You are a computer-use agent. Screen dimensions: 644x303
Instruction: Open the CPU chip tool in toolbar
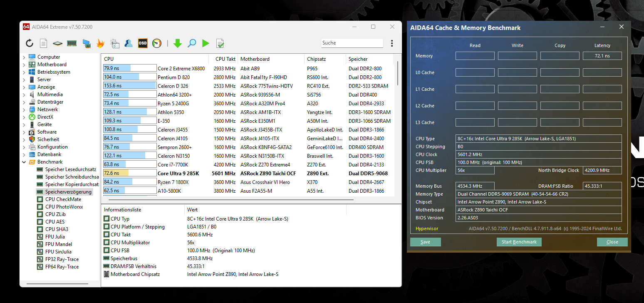[x=58, y=43]
